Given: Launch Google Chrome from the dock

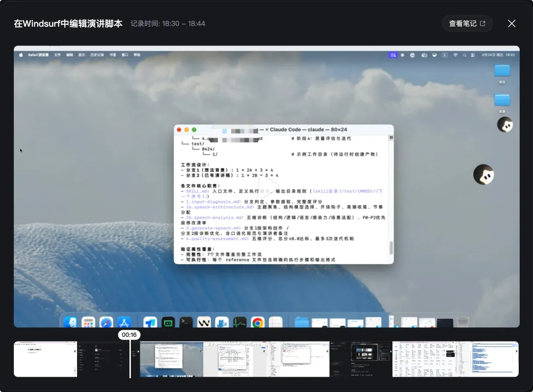Looking at the screenshot, I should tap(257, 322).
